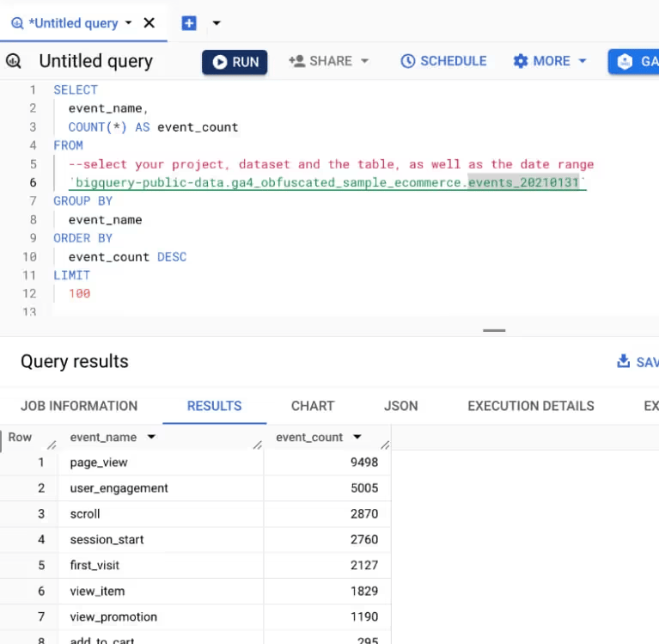Switch to the JOB INFORMATION tab
The image size is (659, 644).
click(x=79, y=406)
